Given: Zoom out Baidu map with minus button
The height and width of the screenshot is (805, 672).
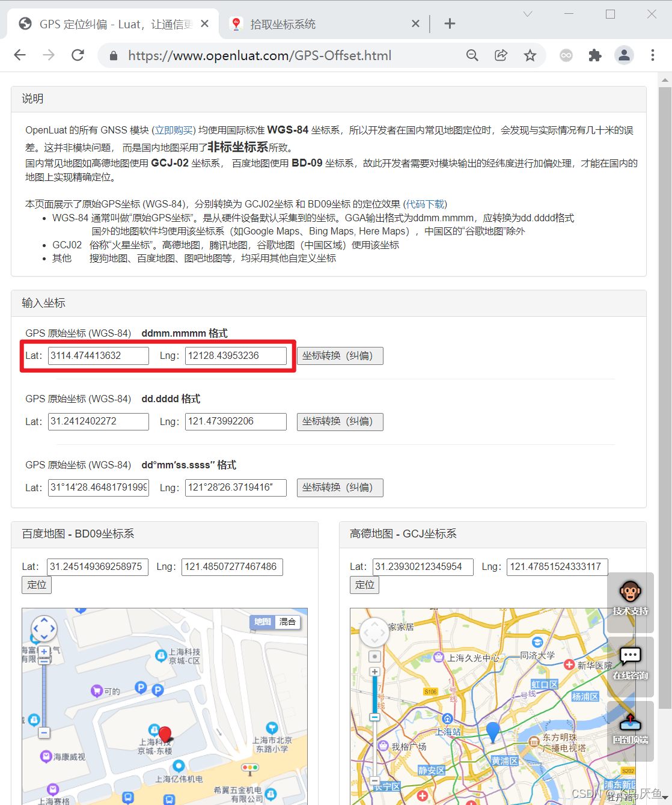Looking at the screenshot, I should 44,733.
